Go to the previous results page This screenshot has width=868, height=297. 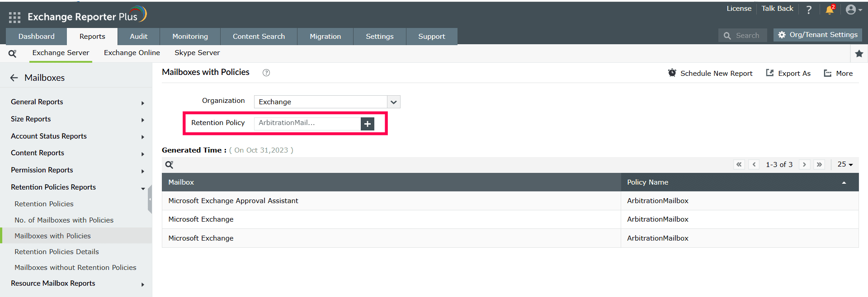[754, 164]
